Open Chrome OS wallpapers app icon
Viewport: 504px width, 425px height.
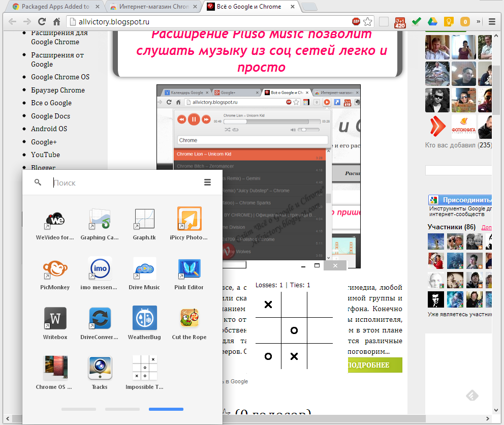click(x=55, y=368)
